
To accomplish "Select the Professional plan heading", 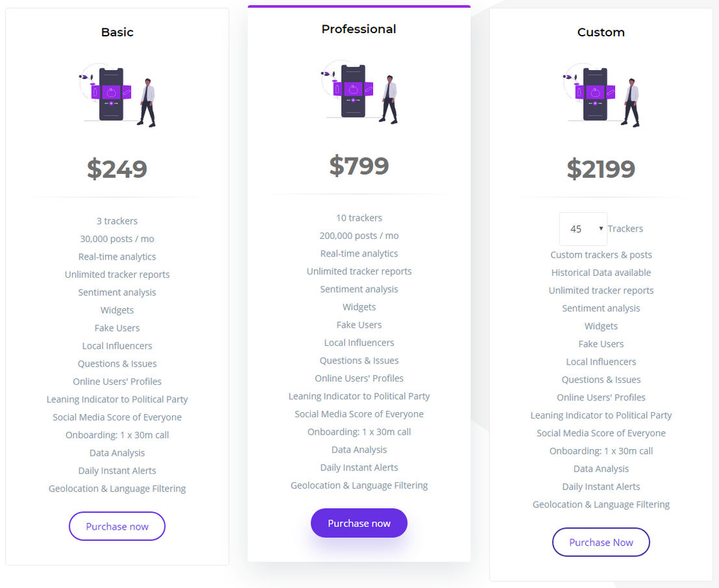I will point(359,29).
